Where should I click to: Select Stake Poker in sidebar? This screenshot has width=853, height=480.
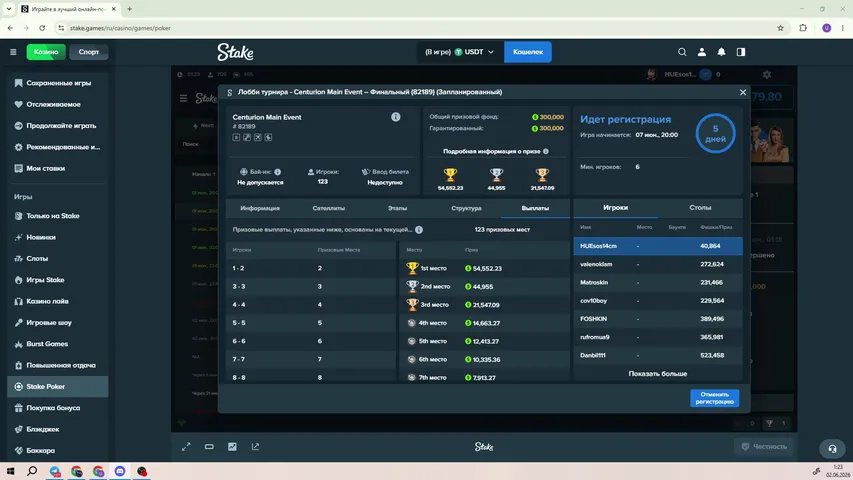[58, 386]
